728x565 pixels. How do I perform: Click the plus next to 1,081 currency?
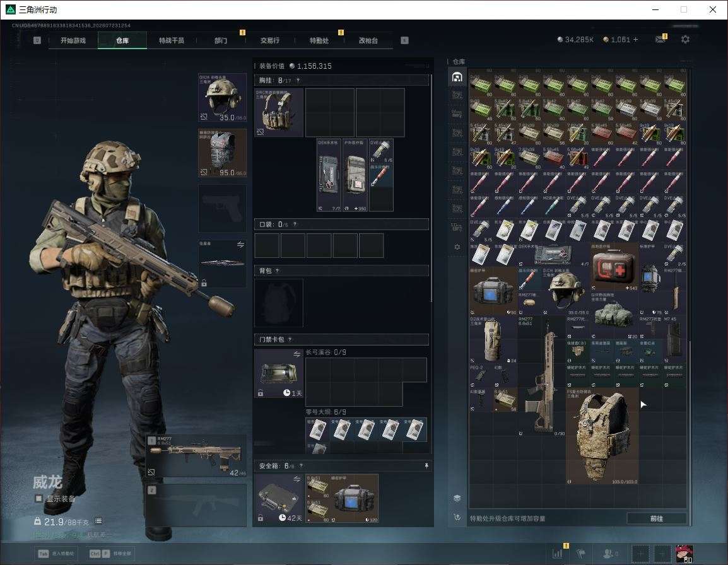pyautogui.click(x=636, y=40)
